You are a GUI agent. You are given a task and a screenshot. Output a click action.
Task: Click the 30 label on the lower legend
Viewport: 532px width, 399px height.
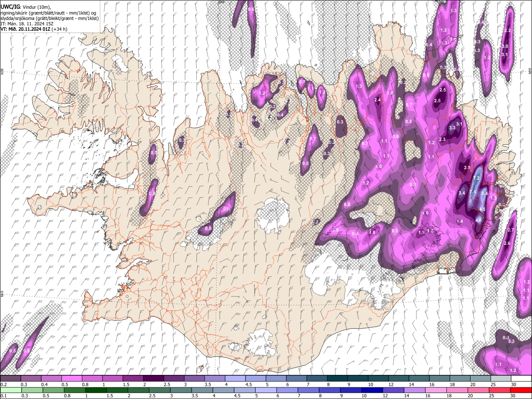pos(514,396)
